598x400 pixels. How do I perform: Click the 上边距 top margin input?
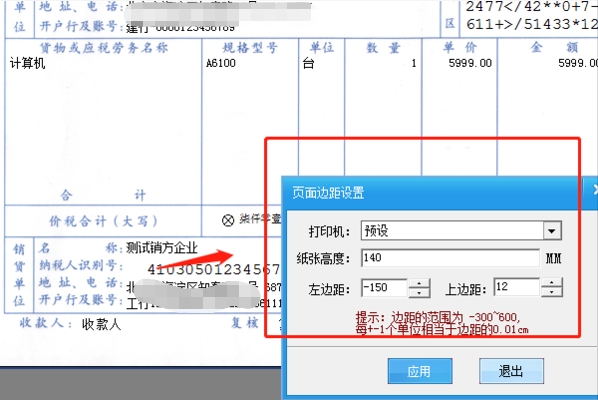coord(516,287)
